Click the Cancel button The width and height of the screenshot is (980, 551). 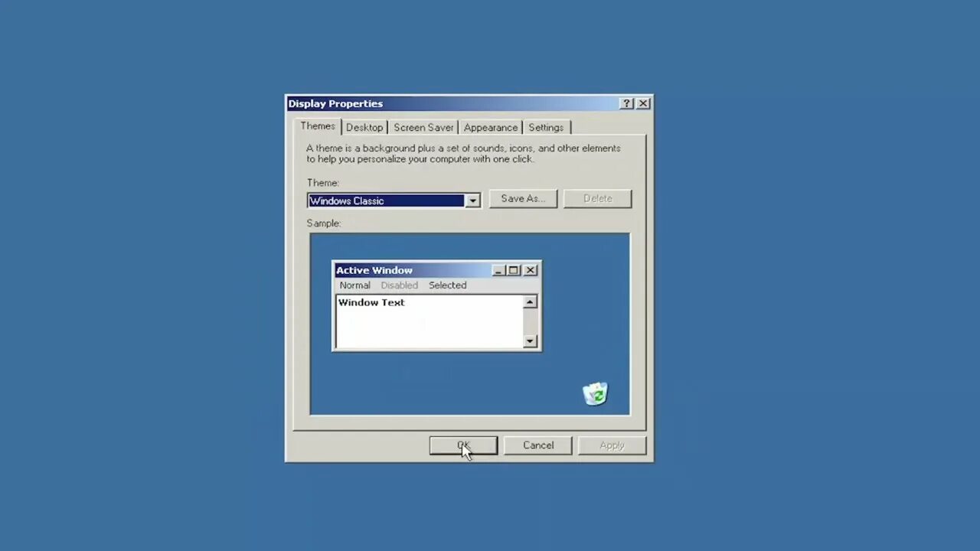click(538, 445)
